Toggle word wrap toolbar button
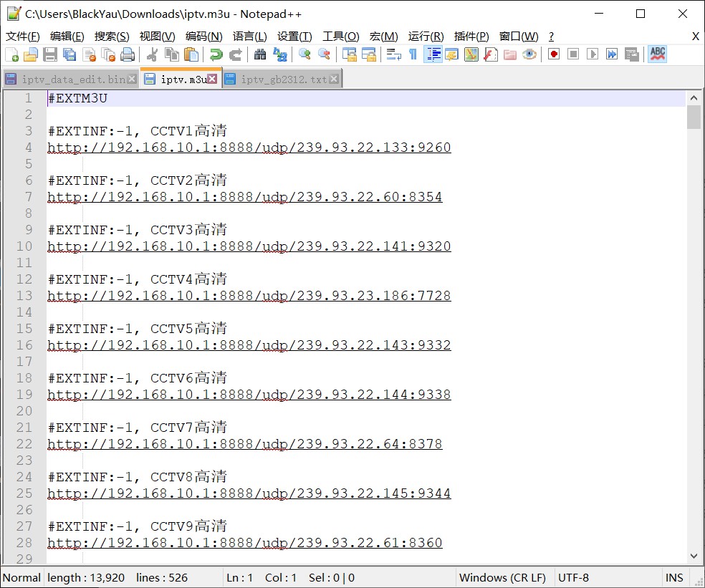The height and width of the screenshot is (588, 705). coord(393,54)
